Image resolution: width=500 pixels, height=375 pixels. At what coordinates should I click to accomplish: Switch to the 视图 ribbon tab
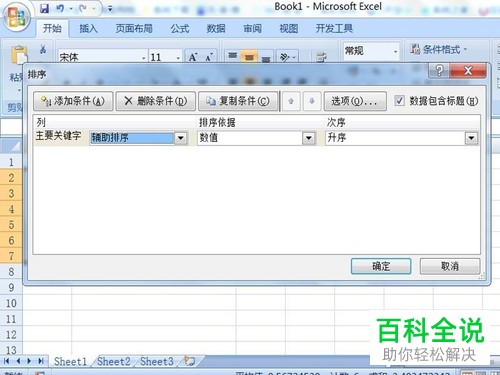pos(288,29)
